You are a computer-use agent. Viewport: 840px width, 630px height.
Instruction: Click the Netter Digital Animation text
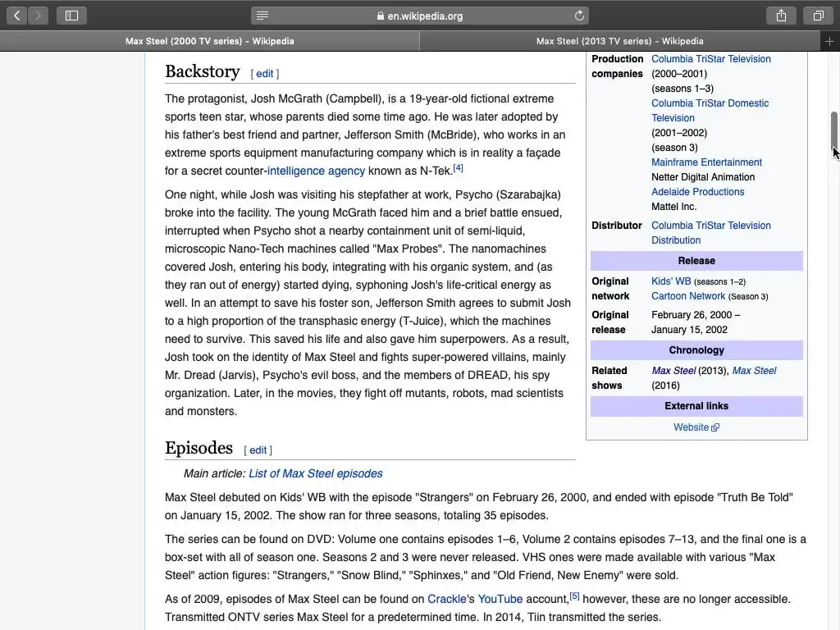pos(703,177)
